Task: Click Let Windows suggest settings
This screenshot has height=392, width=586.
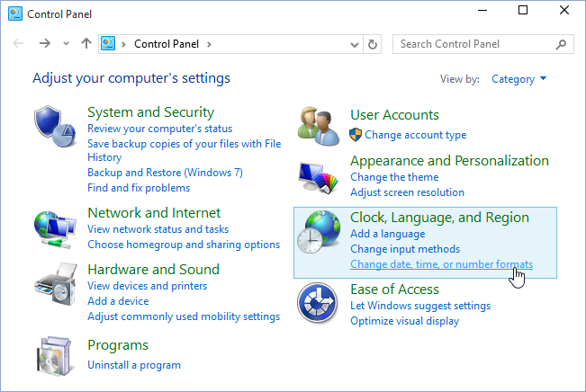Action: click(420, 306)
